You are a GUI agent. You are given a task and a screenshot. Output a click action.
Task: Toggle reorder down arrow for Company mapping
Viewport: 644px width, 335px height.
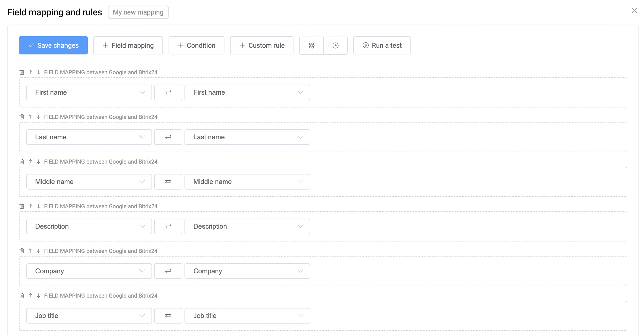pyautogui.click(x=39, y=251)
